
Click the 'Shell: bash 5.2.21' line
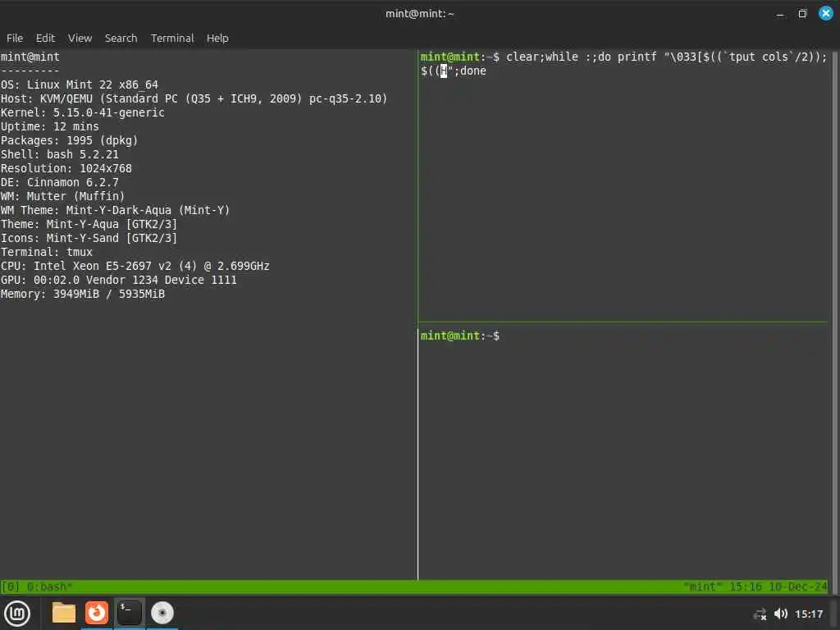tap(59, 154)
